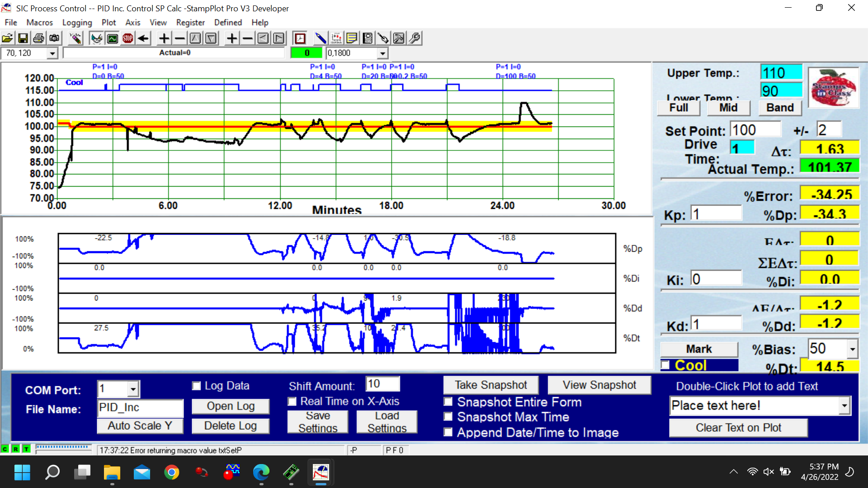
Task: Click the View Snapshot button
Action: pos(599,385)
